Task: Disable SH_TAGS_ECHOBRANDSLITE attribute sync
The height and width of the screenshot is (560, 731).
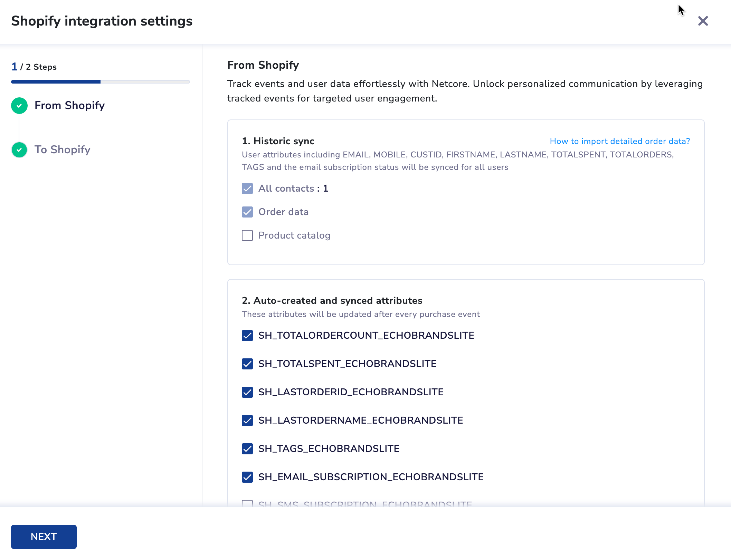Action: pos(247,449)
